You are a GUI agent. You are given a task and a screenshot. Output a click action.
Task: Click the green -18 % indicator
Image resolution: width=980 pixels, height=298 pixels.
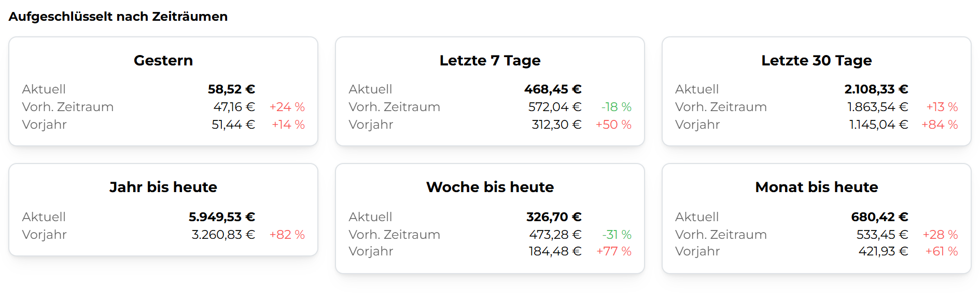tap(616, 107)
